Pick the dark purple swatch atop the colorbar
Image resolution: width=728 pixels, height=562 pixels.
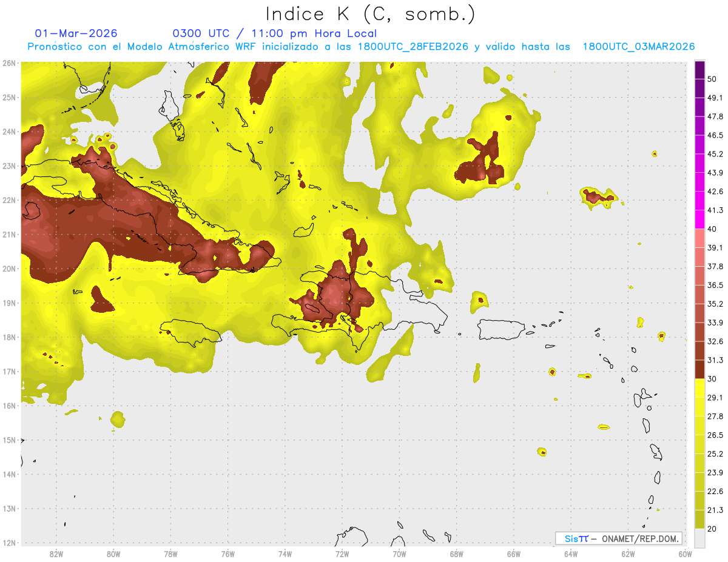[699, 70]
